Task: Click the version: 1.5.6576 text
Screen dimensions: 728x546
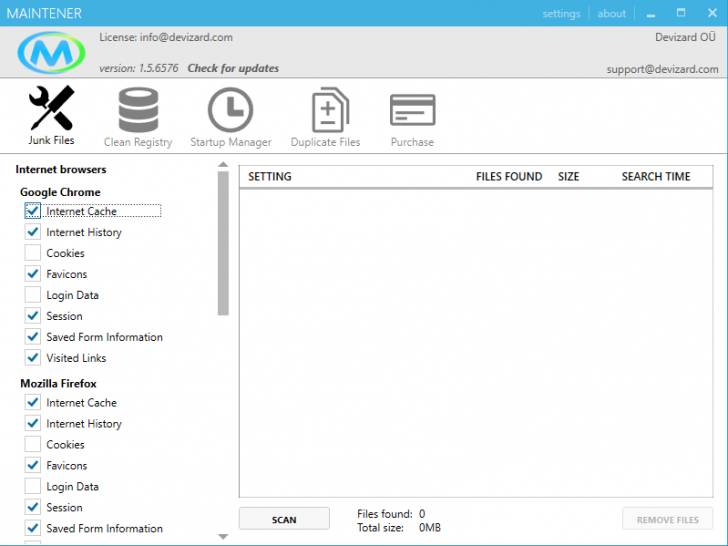Action: pos(138,68)
